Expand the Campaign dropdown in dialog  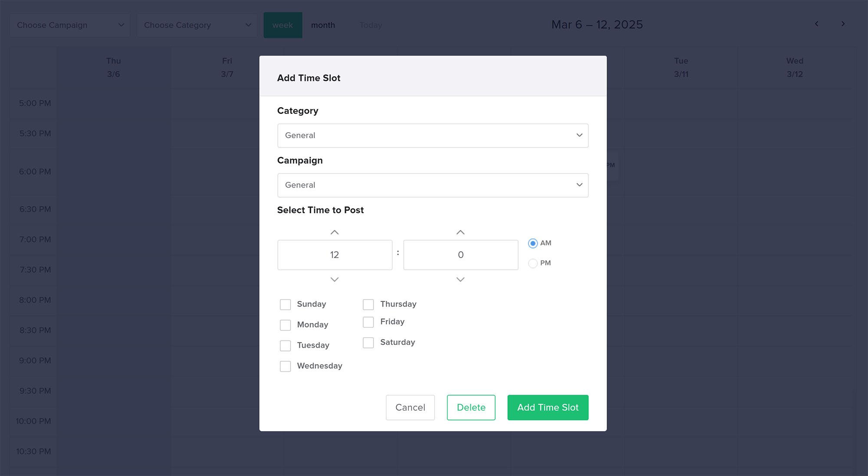tap(433, 185)
